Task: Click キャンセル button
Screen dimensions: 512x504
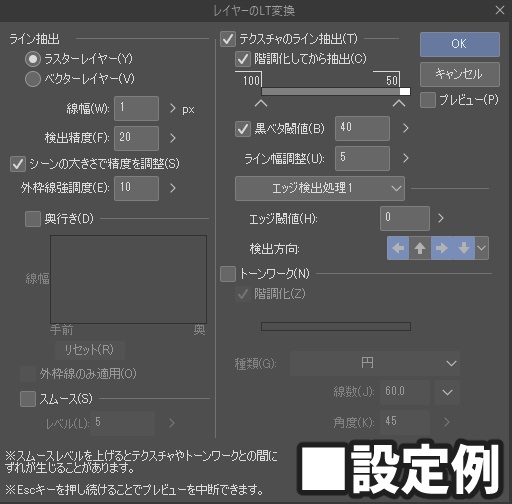Action: click(x=460, y=74)
